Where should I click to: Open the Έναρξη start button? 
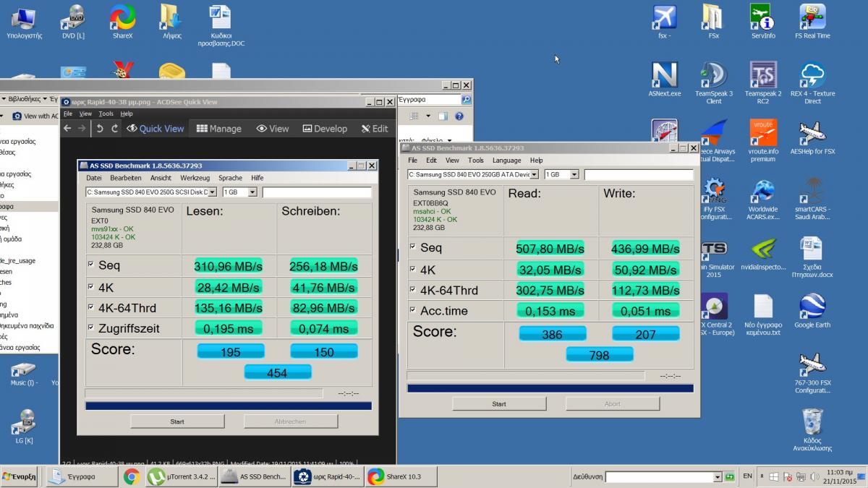click(20, 476)
